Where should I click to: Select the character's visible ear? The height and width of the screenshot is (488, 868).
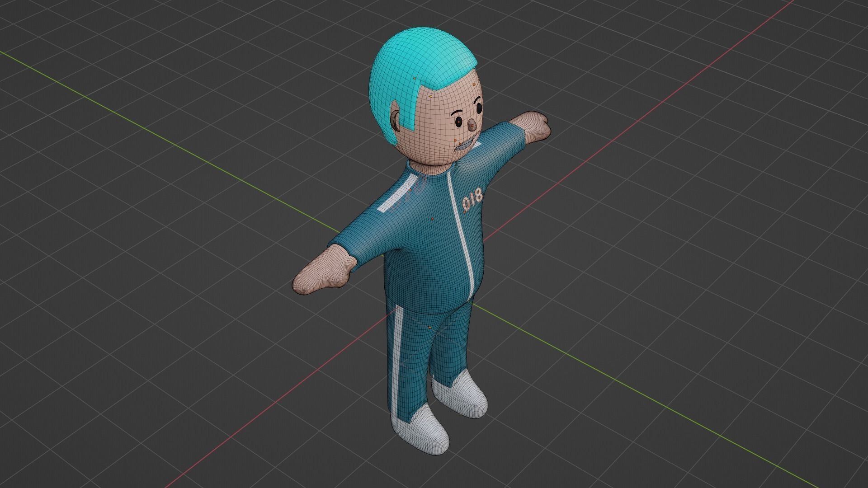396,122
